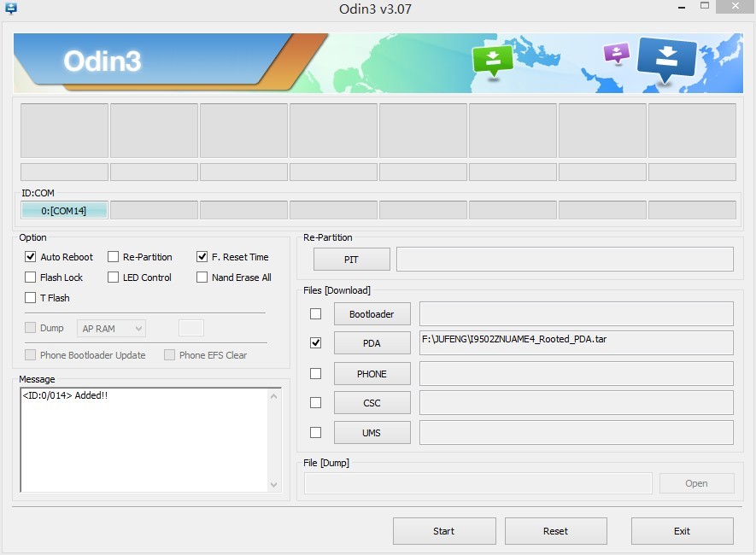Click the green download icon in the banner
The image size is (756, 555).
tap(494, 56)
